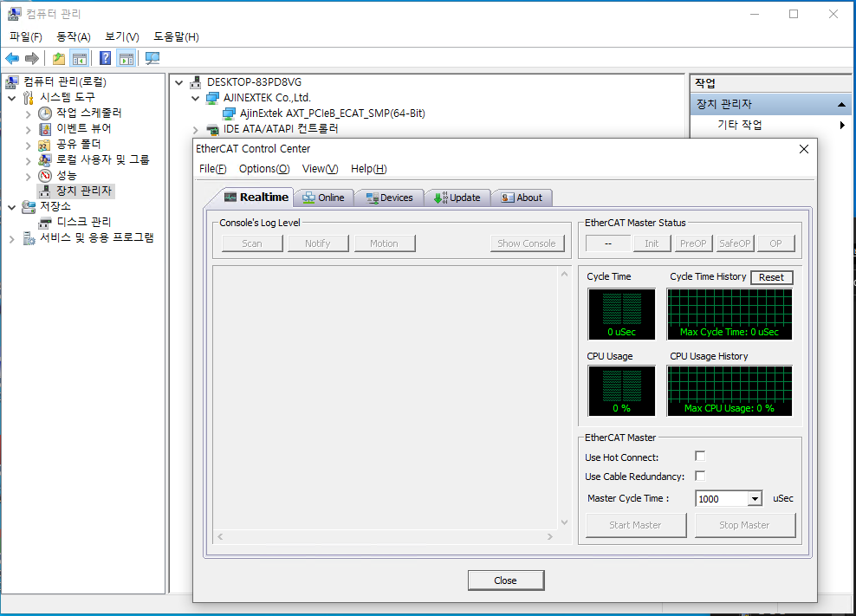
Task: Click the SafeOP master status button
Action: coord(735,243)
